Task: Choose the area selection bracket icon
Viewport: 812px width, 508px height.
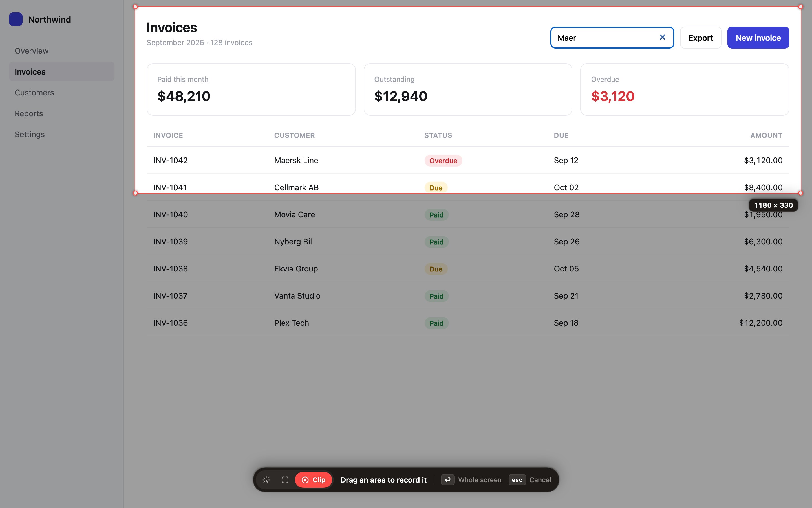Action: [x=285, y=480]
